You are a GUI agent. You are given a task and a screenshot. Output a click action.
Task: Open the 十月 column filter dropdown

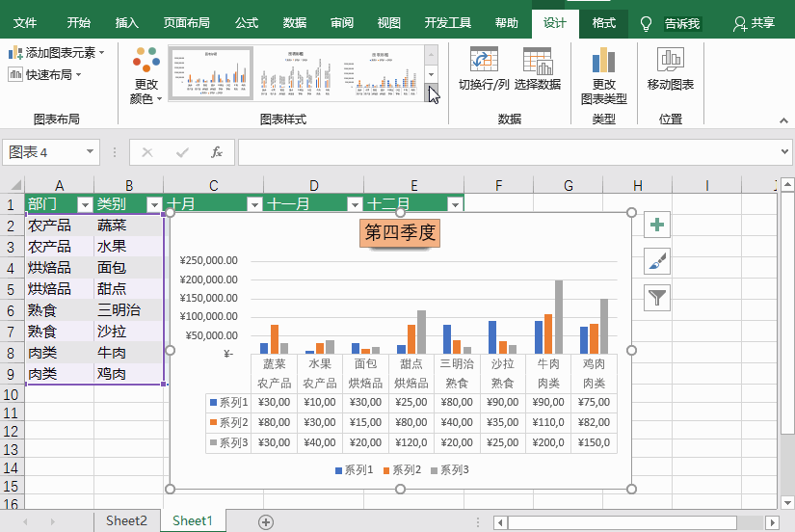254,204
